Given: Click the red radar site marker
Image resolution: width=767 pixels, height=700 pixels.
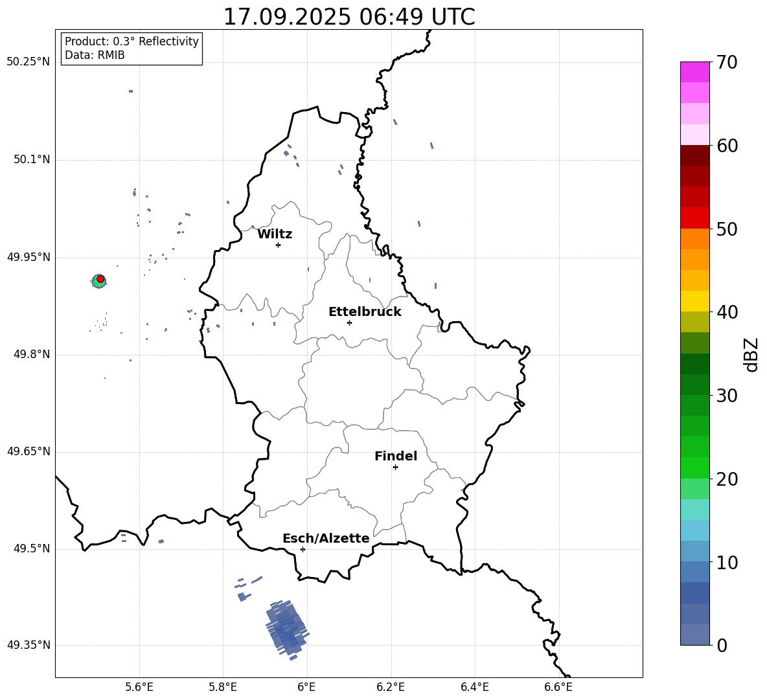Looking at the screenshot, I should (x=100, y=279).
